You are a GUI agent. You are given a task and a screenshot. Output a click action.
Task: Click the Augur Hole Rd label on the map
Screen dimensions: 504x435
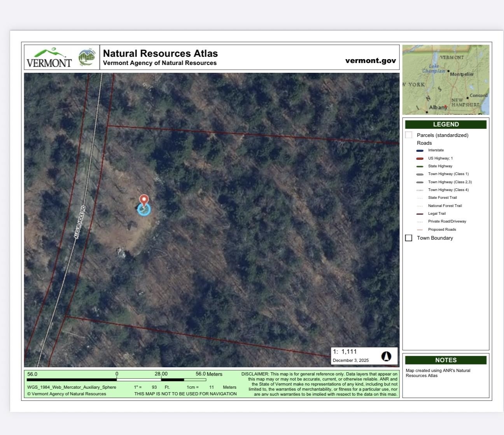[x=80, y=222]
